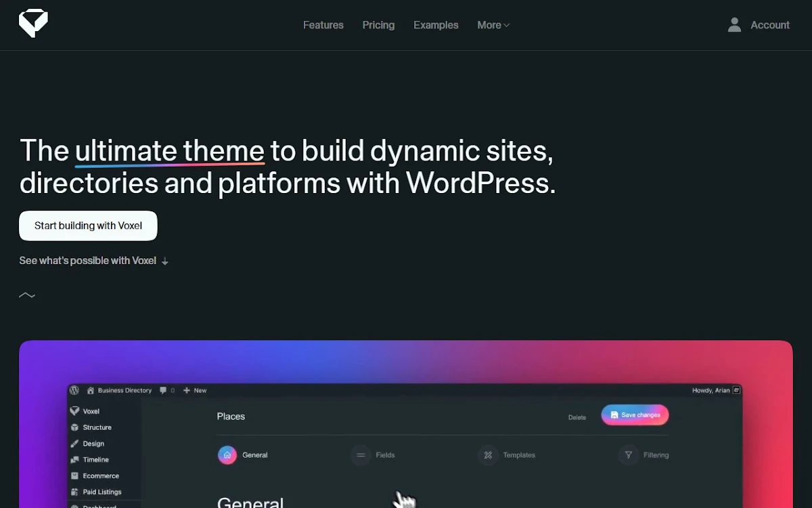Go to the Pricing page
Viewport: 812px width, 508px height.
[x=378, y=25]
